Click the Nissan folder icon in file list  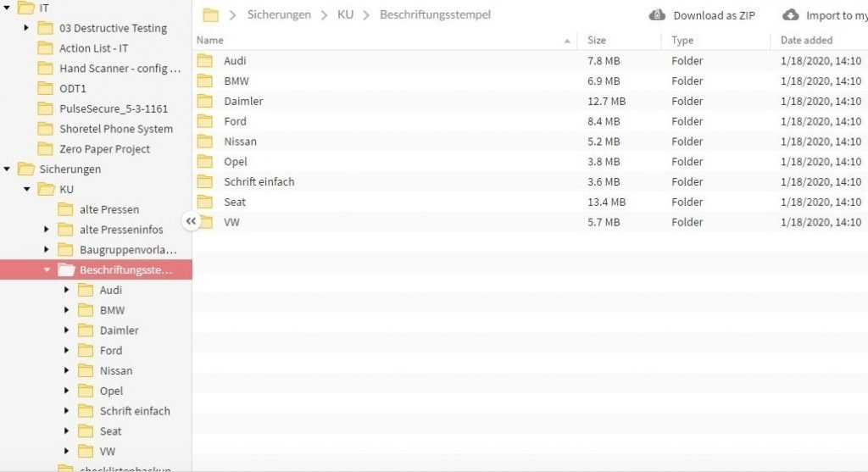coord(205,142)
